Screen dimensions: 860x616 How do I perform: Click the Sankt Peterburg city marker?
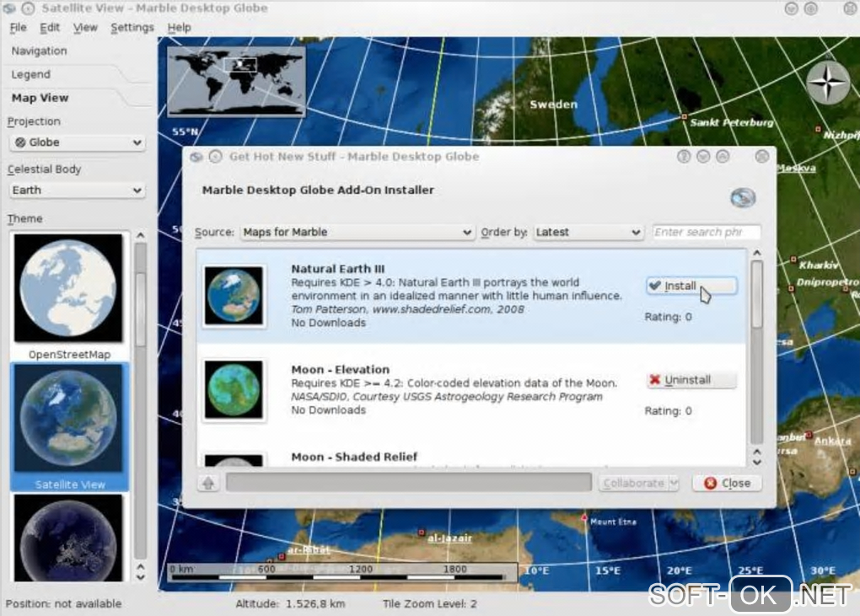684,117
